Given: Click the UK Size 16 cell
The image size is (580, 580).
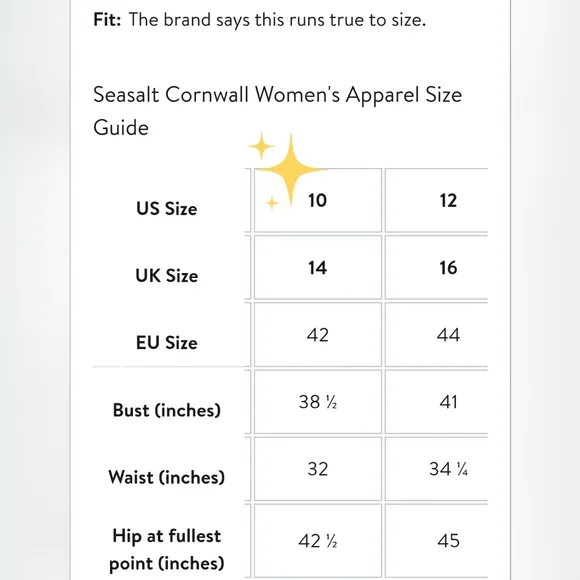Looking at the screenshot, I should [x=436, y=267].
